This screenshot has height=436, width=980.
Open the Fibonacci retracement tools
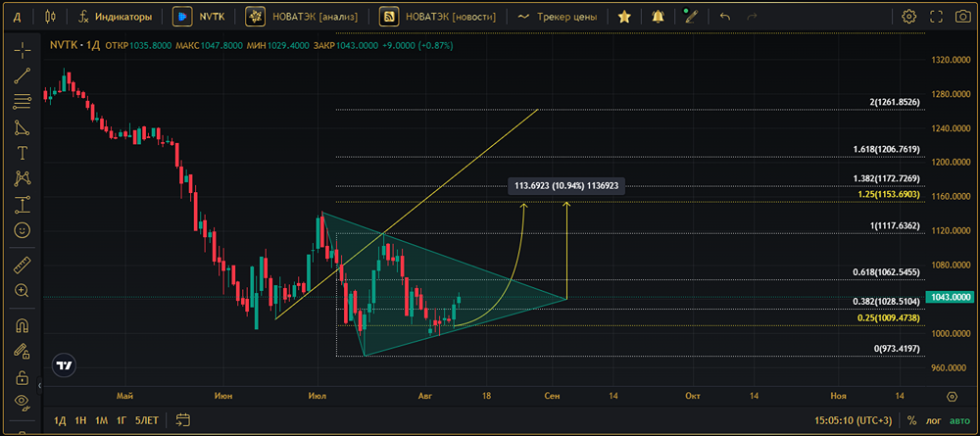point(23,101)
